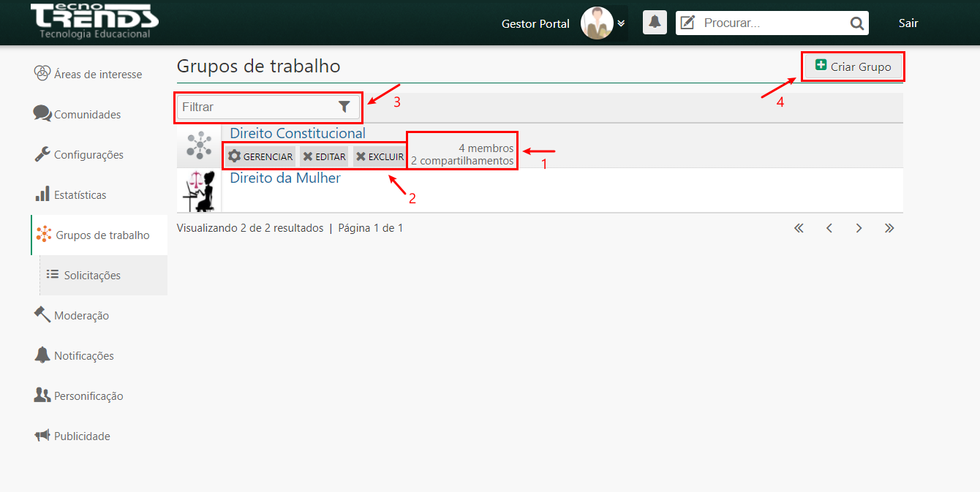The image size is (980, 492).
Task: Open the Direito Constitucional group link
Action: pos(297,133)
